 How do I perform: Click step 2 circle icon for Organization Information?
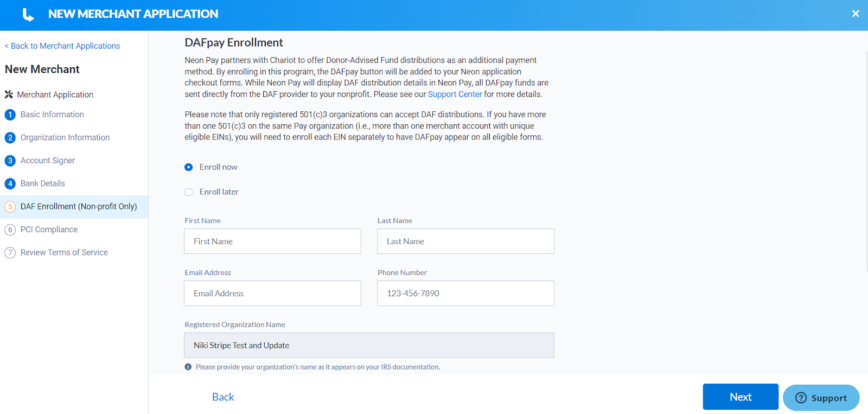pyautogui.click(x=10, y=138)
